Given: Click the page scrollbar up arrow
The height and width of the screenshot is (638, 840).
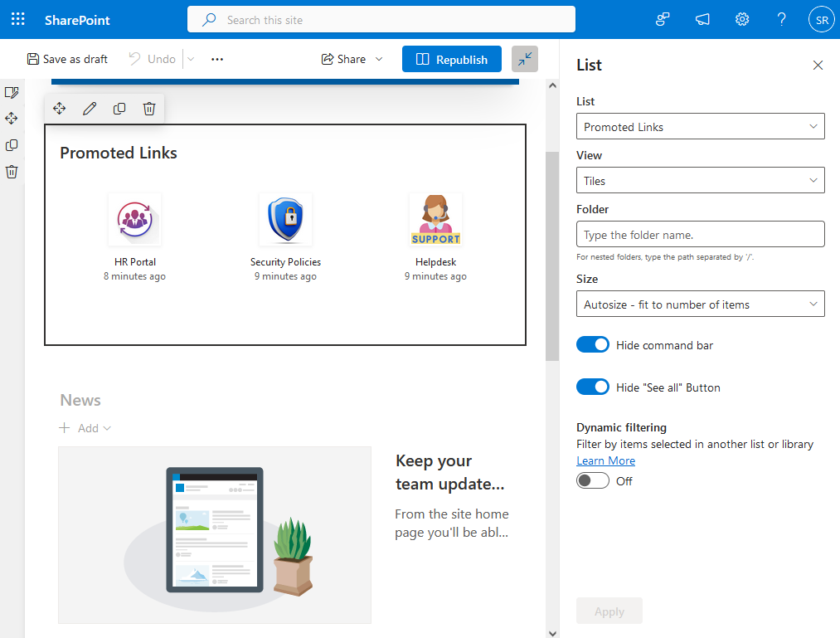Looking at the screenshot, I should [552, 85].
